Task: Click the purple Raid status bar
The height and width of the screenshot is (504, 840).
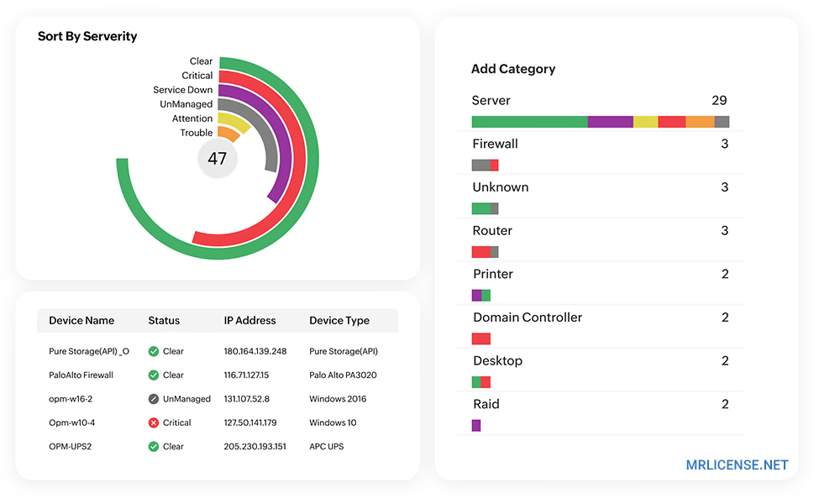Action: [x=476, y=425]
